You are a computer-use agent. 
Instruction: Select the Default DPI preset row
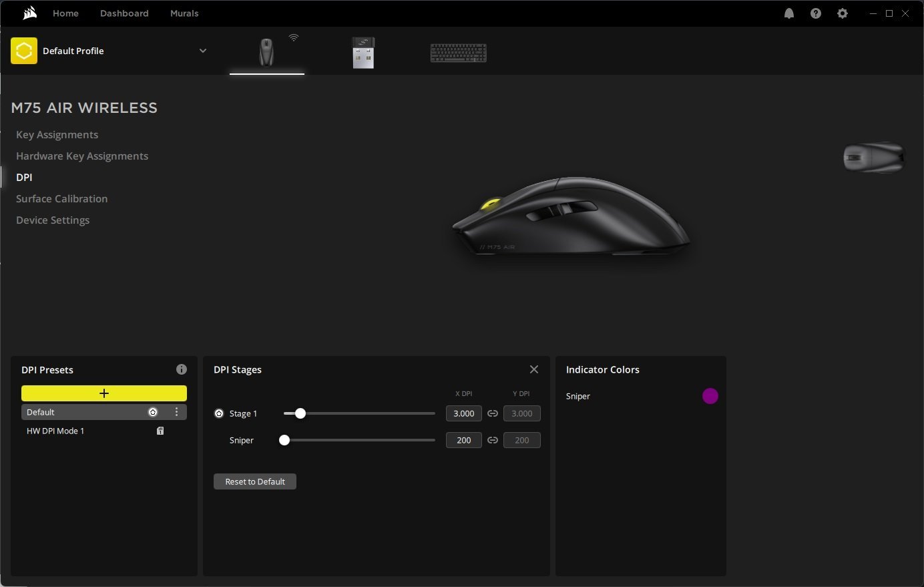(x=104, y=412)
